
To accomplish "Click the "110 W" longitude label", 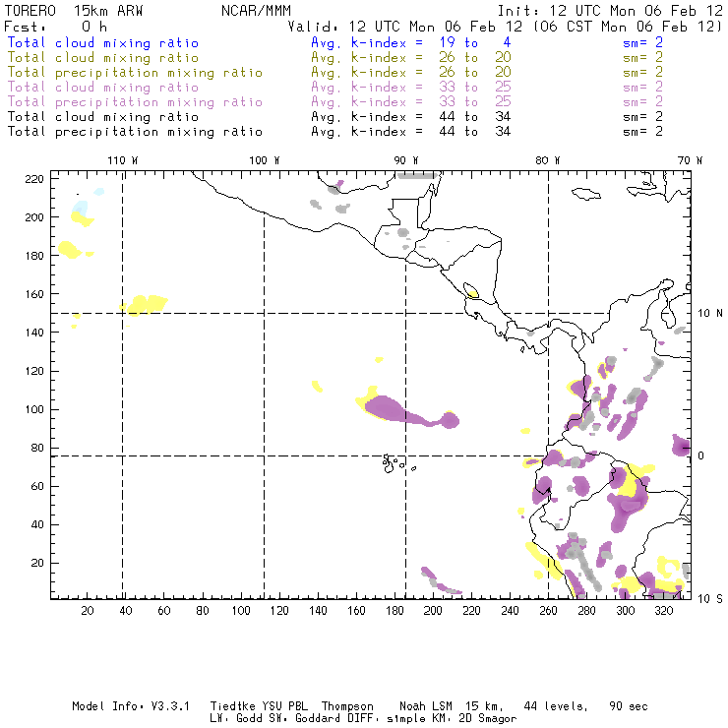I will 123,160.
